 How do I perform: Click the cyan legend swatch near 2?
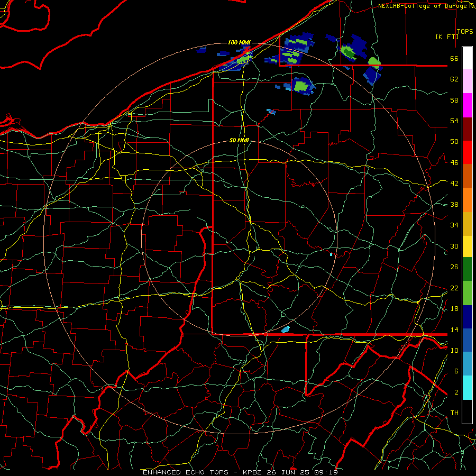467,388
